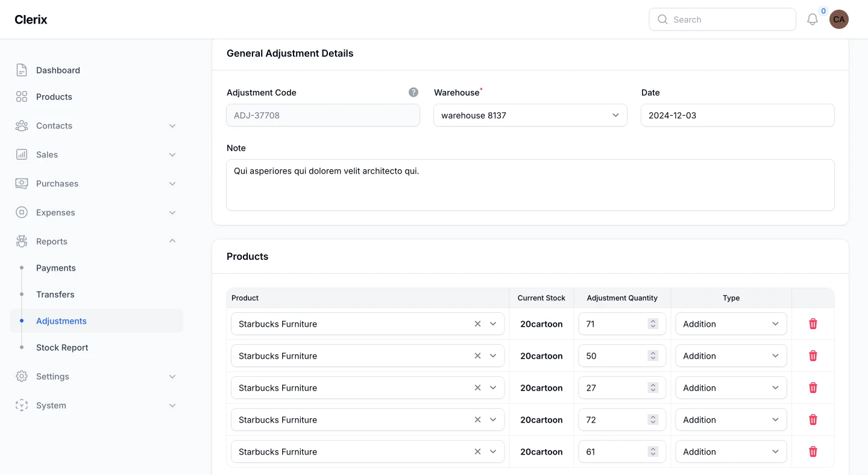
Task: Open Type dropdown for quantity 61 row
Action: (x=731, y=451)
